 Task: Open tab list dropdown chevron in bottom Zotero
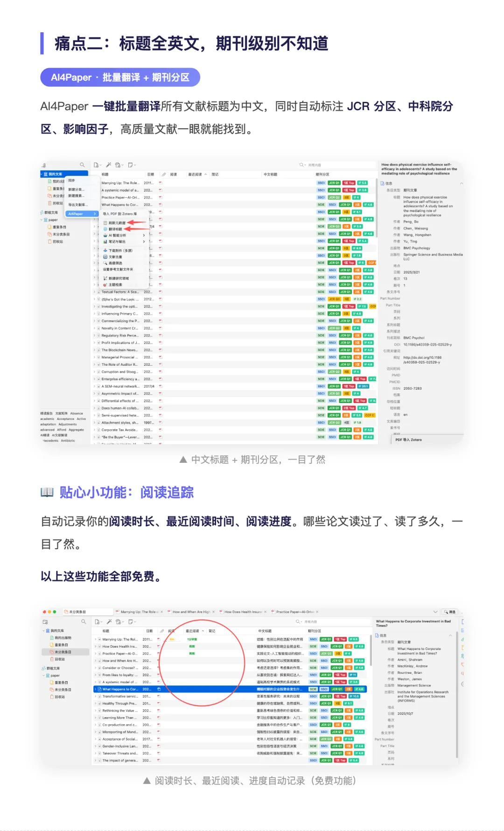[x=435, y=612]
